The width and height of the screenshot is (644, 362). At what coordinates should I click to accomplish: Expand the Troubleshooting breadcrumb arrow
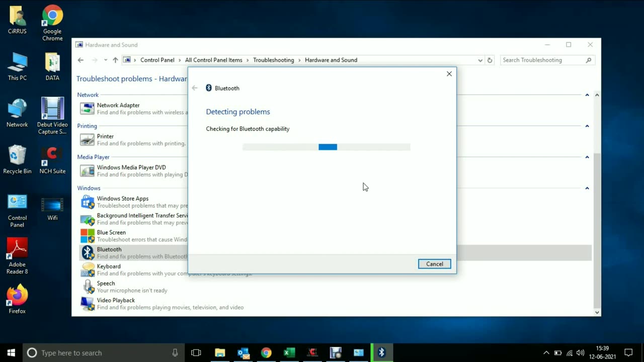299,60
